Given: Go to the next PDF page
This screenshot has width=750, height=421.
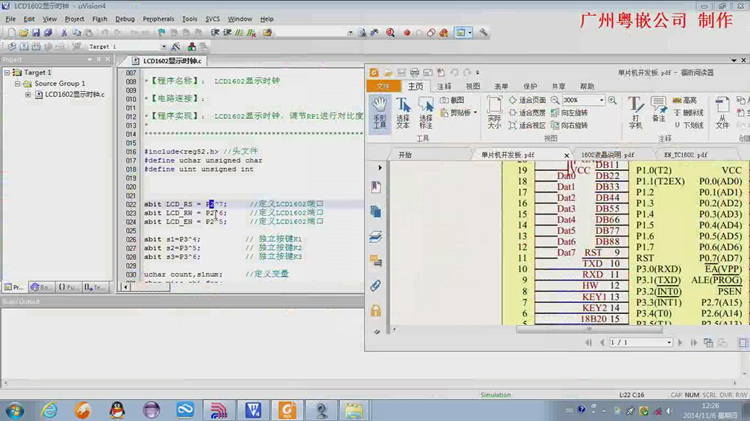Looking at the screenshot, I should click(x=680, y=343).
